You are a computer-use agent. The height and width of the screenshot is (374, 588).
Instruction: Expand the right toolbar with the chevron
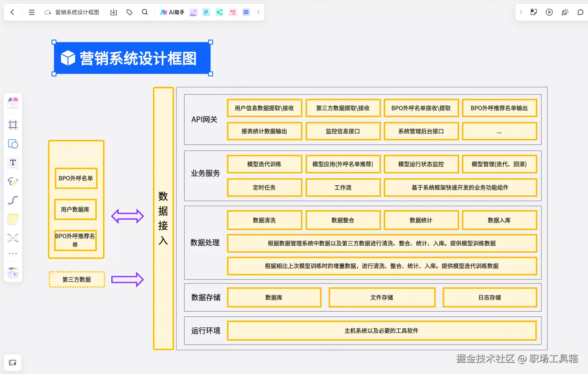[x=521, y=12]
